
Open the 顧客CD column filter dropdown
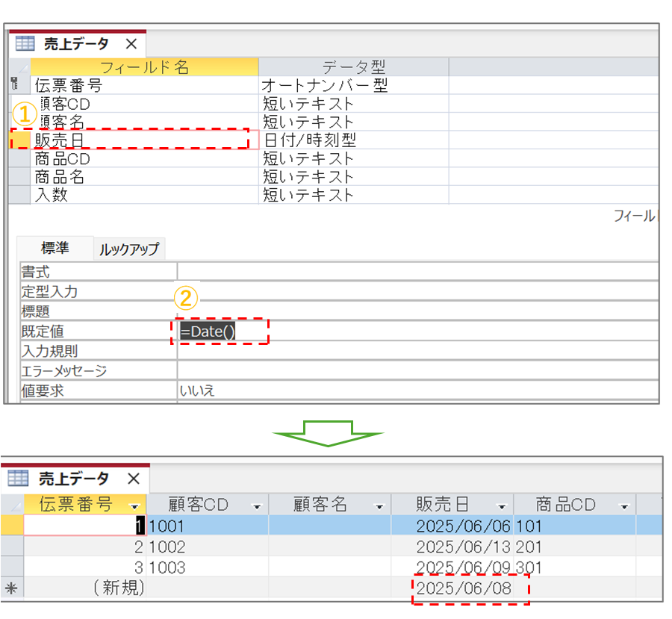(x=257, y=506)
